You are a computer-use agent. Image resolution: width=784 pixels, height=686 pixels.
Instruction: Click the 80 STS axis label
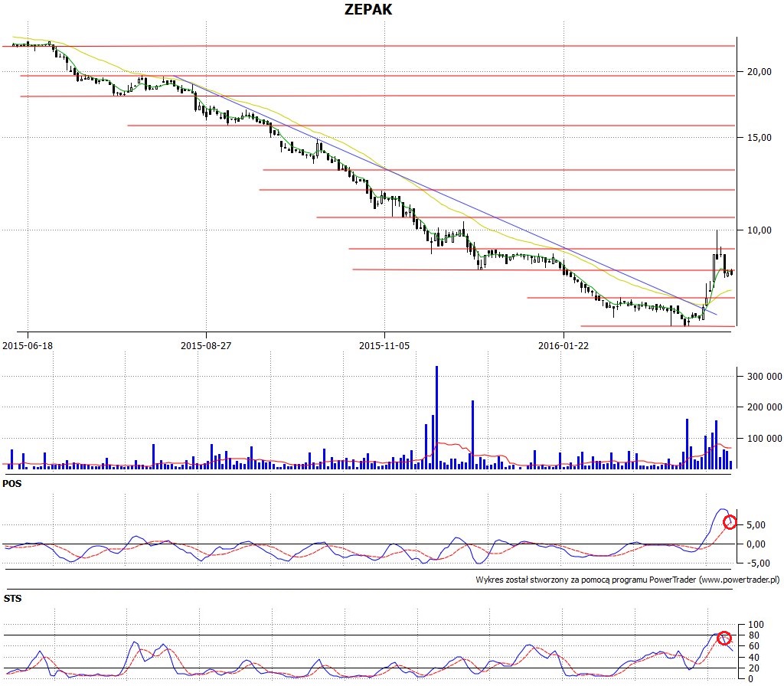pyautogui.click(x=754, y=635)
